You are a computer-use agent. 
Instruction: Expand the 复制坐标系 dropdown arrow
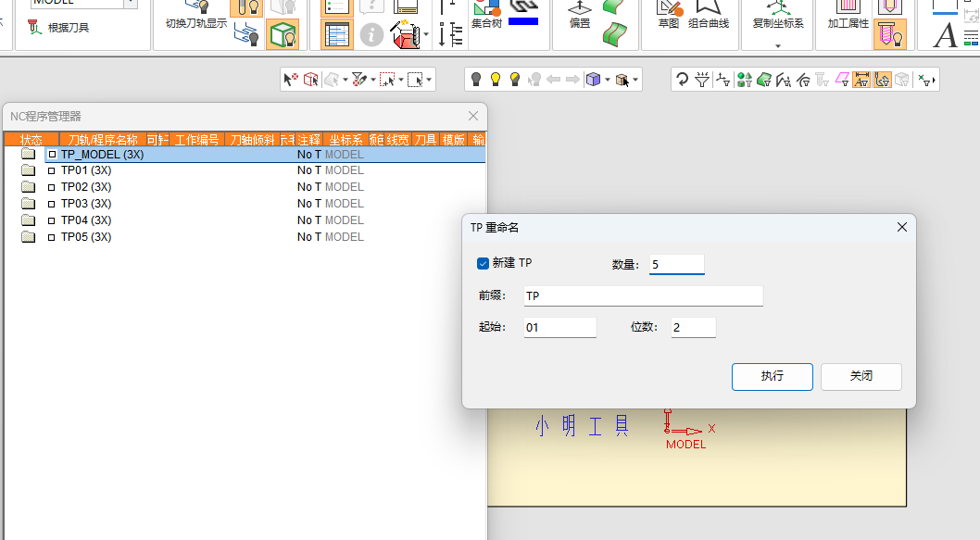pyautogui.click(x=778, y=45)
